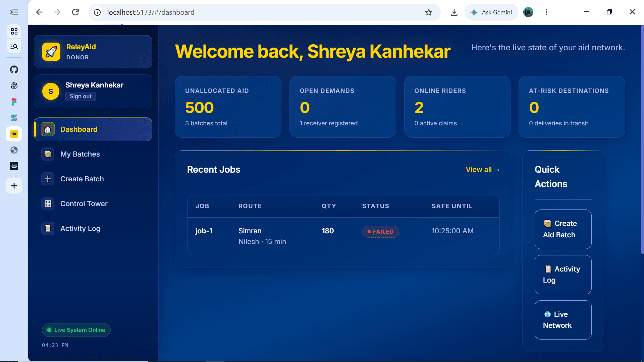Click View all recent jobs link
This screenshot has width=644, height=362.
[483, 170]
